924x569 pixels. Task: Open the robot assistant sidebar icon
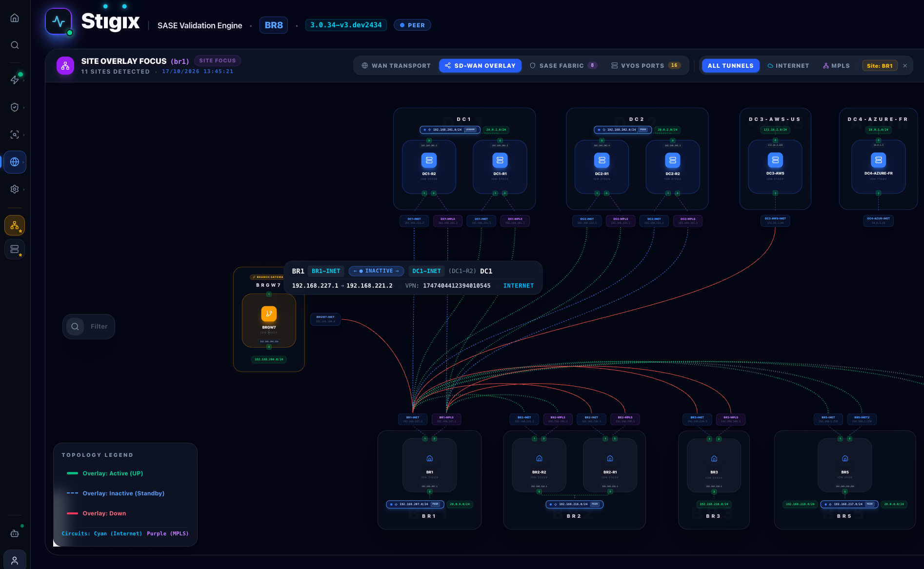point(15,533)
